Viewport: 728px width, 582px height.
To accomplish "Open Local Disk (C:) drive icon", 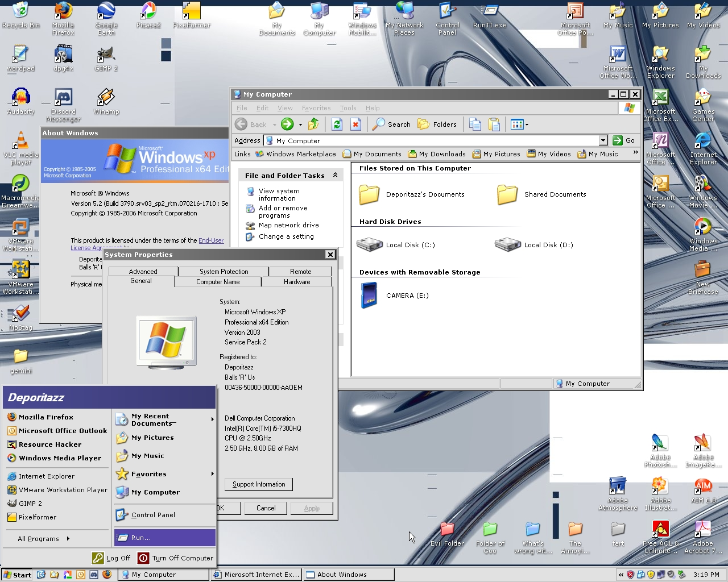I will (x=370, y=245).
